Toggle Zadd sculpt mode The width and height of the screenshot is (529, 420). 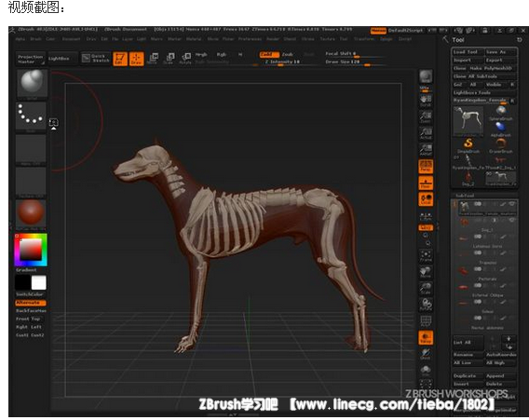pyautogui.click(x=269, y=55)
